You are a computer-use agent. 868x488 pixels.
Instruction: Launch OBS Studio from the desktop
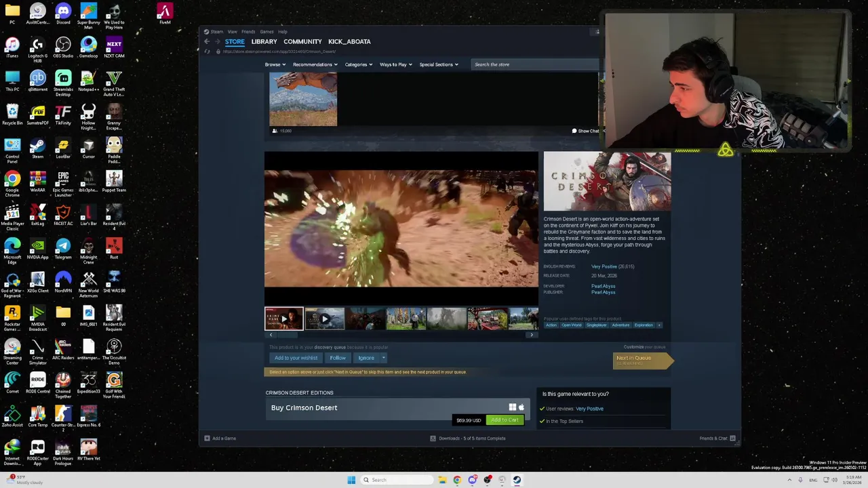63,47
